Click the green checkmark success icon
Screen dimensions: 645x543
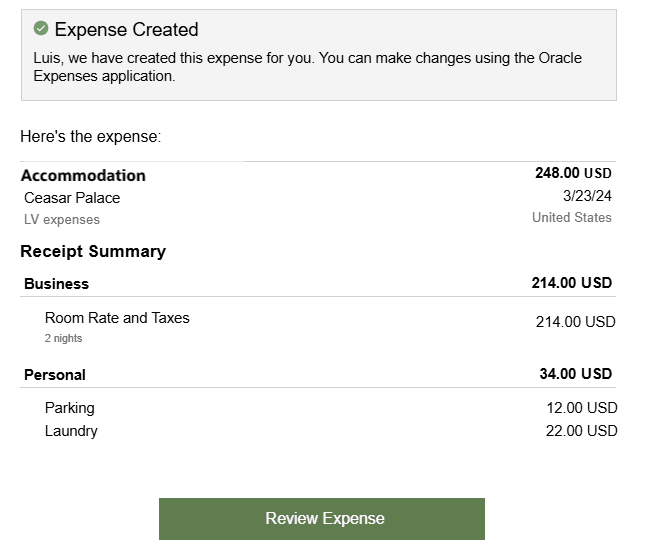[41, 29]
